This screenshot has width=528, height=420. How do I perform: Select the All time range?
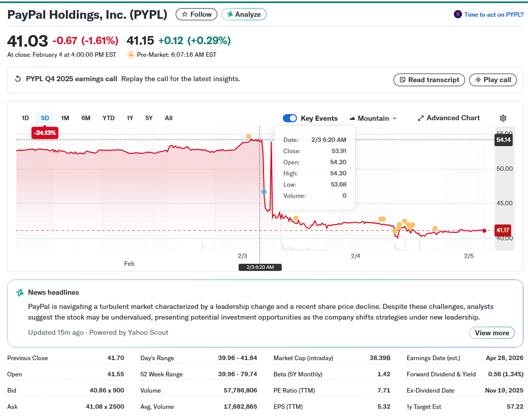[169, 118]
